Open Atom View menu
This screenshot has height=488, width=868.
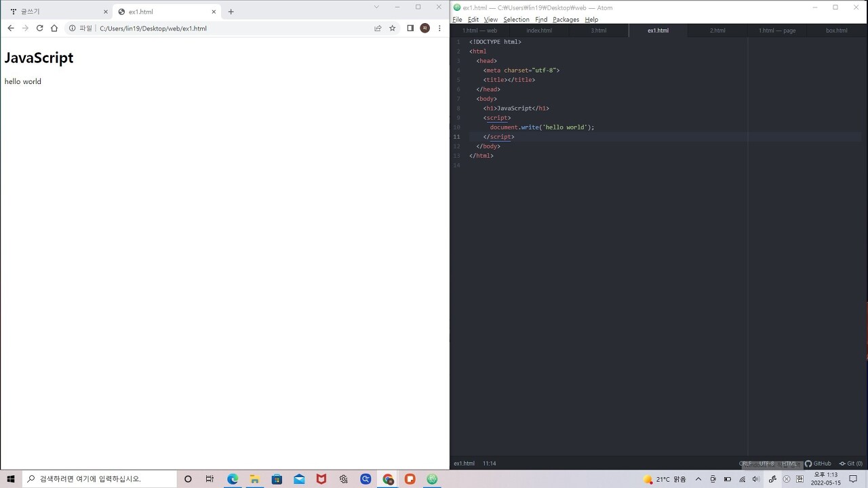[x=490, y=20]
